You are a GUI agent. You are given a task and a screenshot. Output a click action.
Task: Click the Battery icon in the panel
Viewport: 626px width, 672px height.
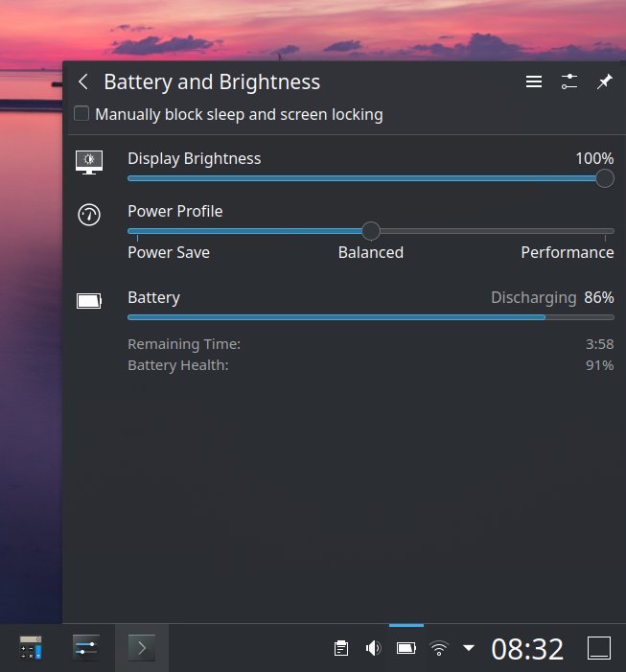coord(89,301)
